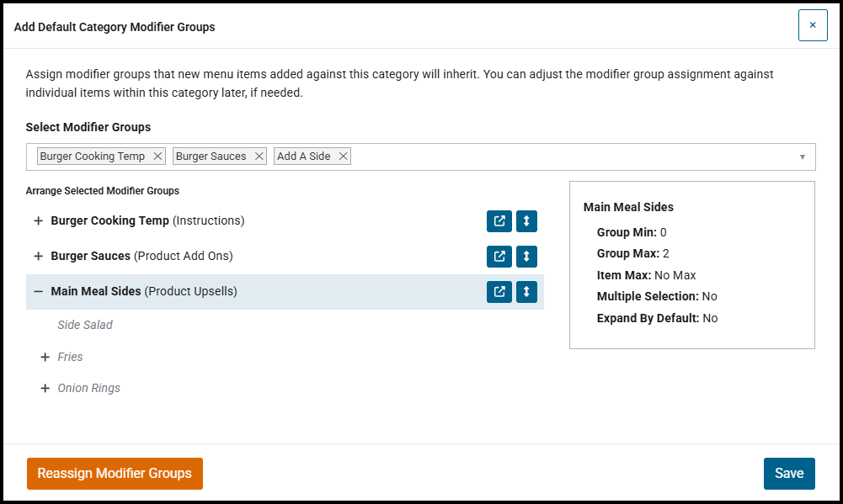Expand Burger Sauces group

coord(38,257)
